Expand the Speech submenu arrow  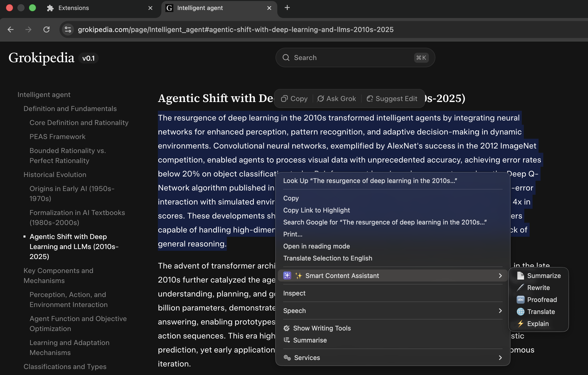coord(500,310)
